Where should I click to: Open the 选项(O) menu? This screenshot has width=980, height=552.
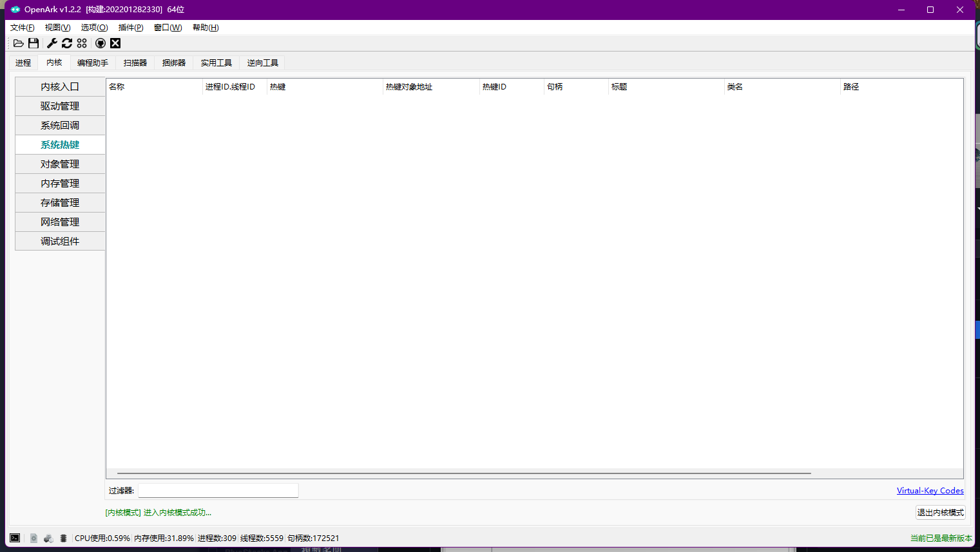[x=94, y=28]
